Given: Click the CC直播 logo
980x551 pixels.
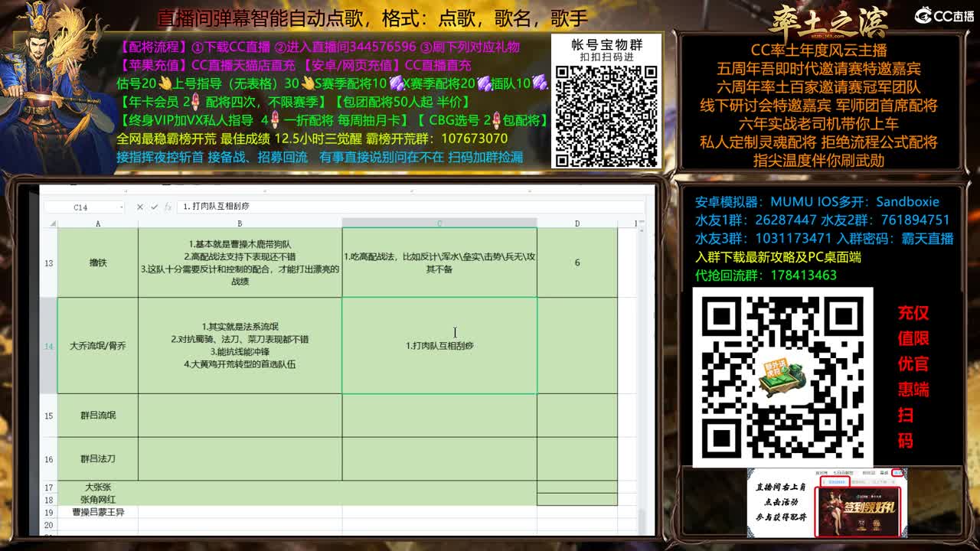Looking at the screenshot, I should click(x=945, y=15).
